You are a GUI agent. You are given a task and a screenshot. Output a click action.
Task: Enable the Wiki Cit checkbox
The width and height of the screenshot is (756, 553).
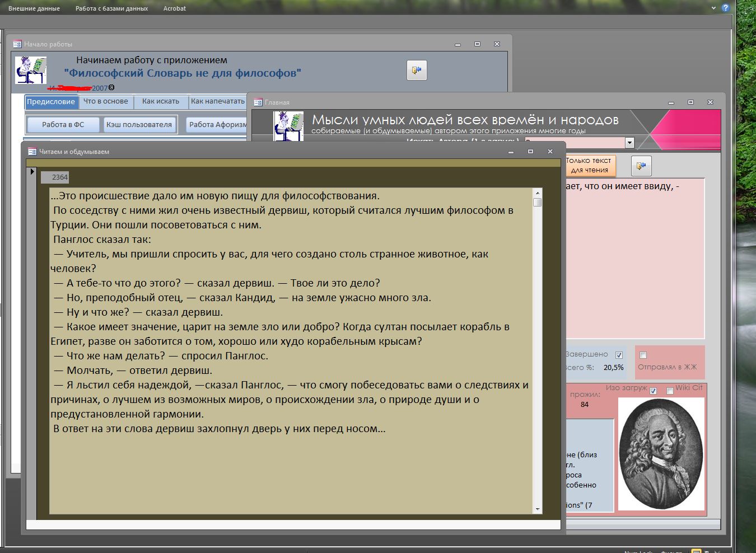pyautogui.click(x=670, y=391)
